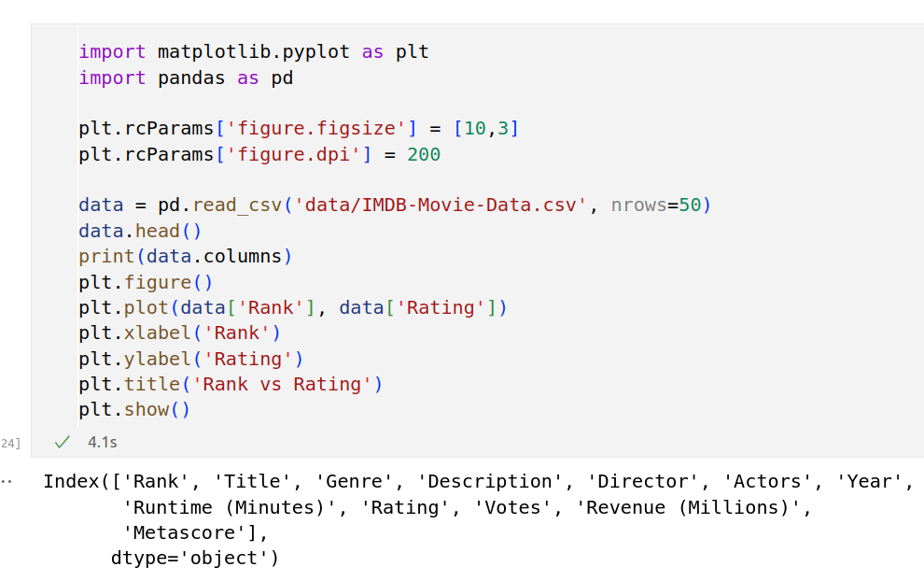Click dtype='object' in the output

[194, 559]
